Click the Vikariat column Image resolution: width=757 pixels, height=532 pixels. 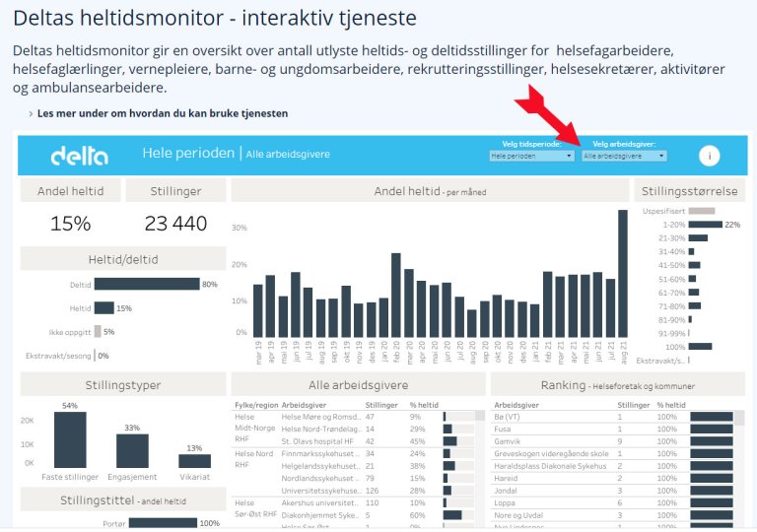click(x=194, y=461)
